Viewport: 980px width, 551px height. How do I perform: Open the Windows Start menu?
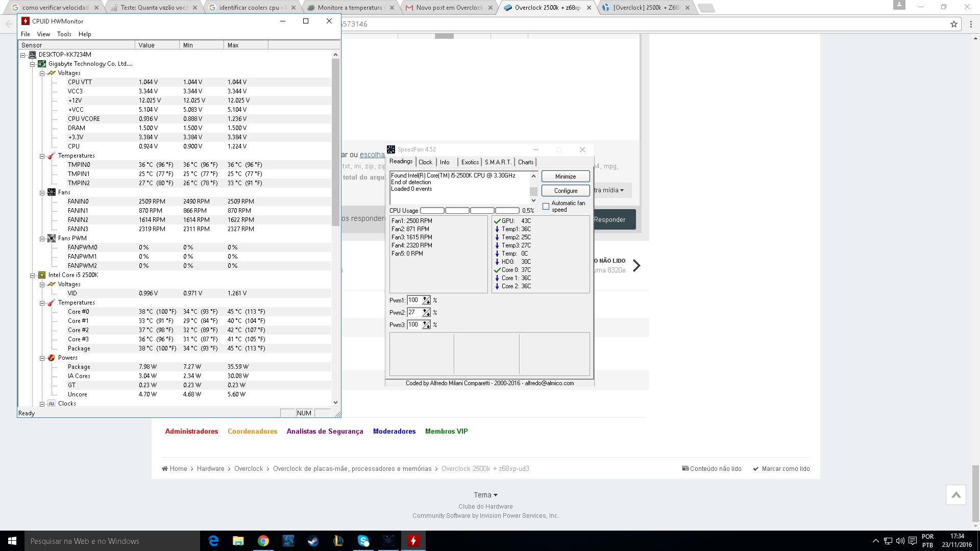tap(12, 541)
